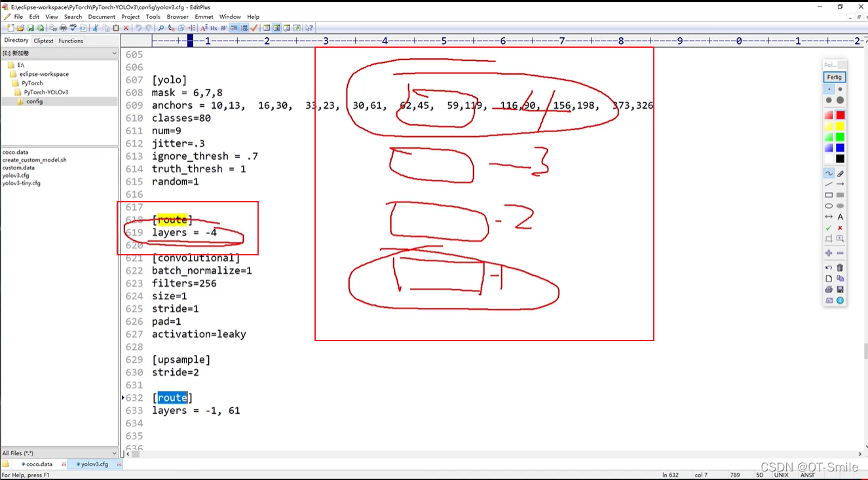This screenshot has height=480, width=868.
Task: Select the outlined ellipse tool in palette
Action: (x=829, y=206)
